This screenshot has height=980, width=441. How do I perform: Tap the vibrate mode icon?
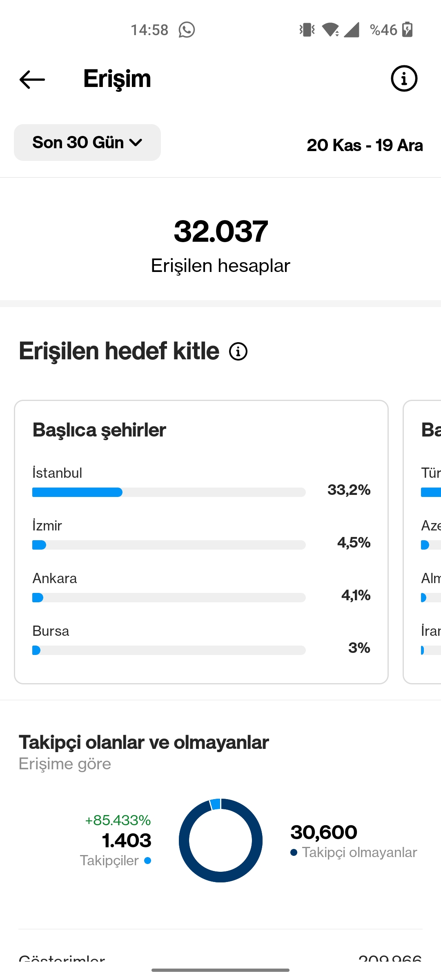click(x=307, y=30)
